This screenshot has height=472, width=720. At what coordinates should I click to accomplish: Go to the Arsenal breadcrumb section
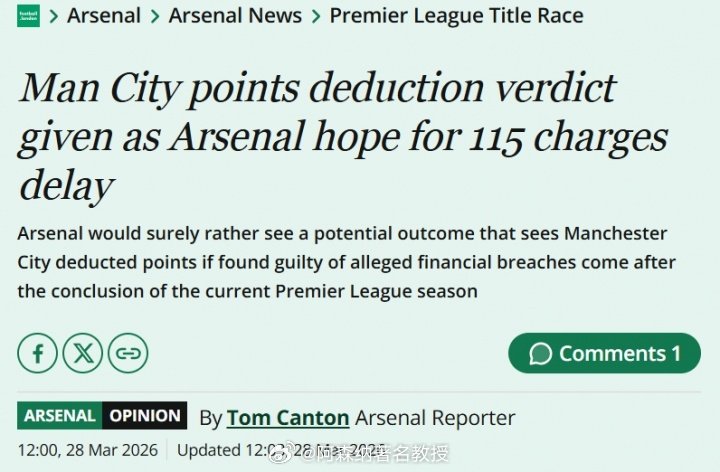click(102, 16)
